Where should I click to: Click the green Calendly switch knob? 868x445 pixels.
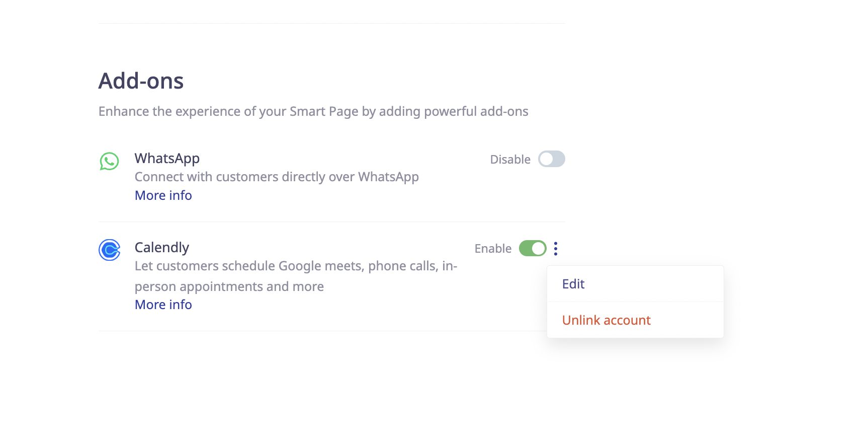[x=538, y=248]
